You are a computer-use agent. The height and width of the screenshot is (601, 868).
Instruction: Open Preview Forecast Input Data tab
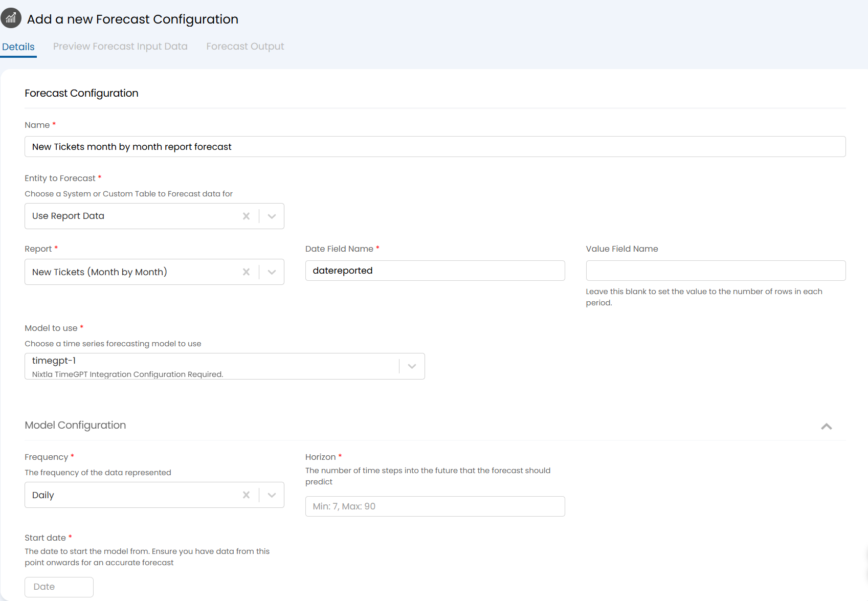(x=120, y=47)
